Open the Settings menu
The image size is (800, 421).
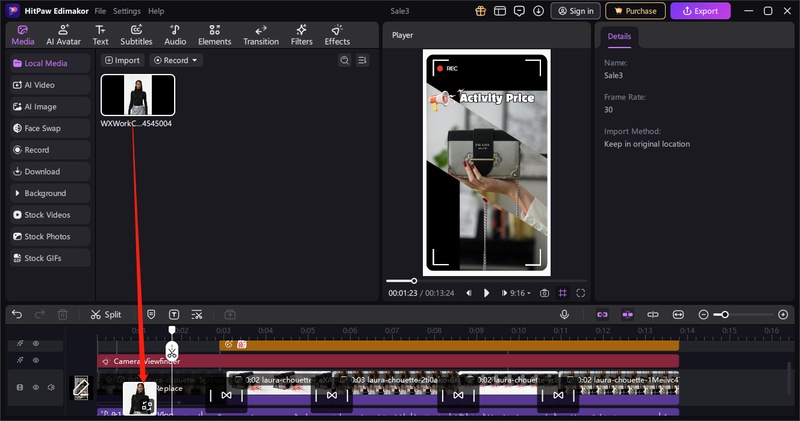pos(127,11)
